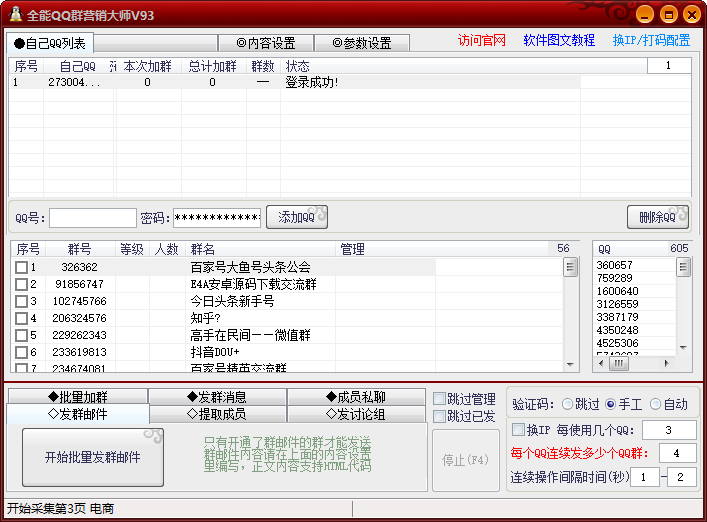This screenshot has height=522, width=707.
Task: Edit the maximum interval seconds field
Action: click(x=681, y=477)
